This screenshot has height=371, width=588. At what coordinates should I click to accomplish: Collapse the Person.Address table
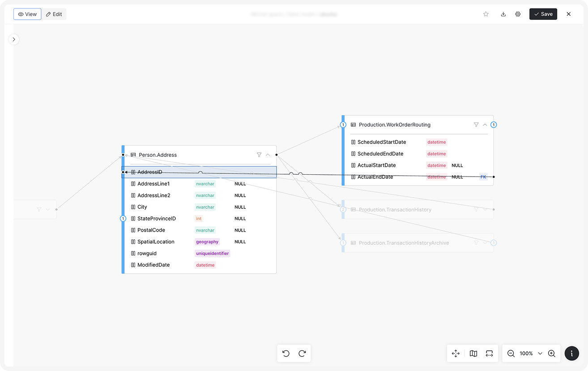(x=268, y=155)
